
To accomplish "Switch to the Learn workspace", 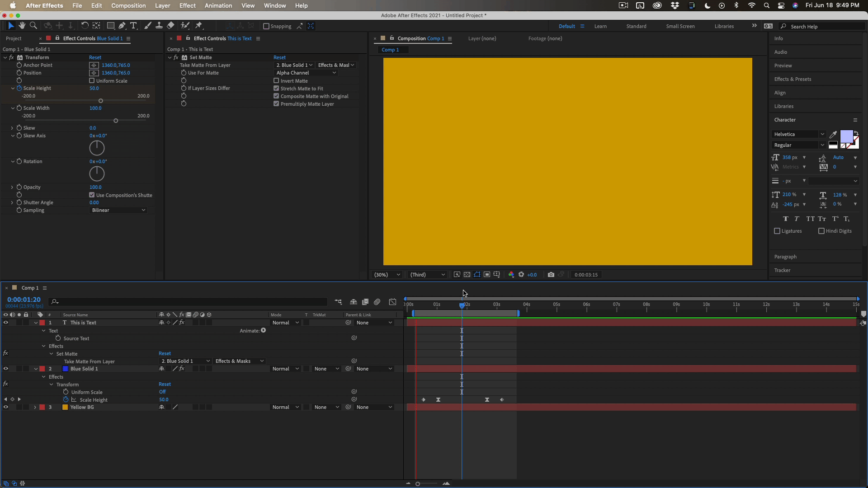I will point(600,26).
